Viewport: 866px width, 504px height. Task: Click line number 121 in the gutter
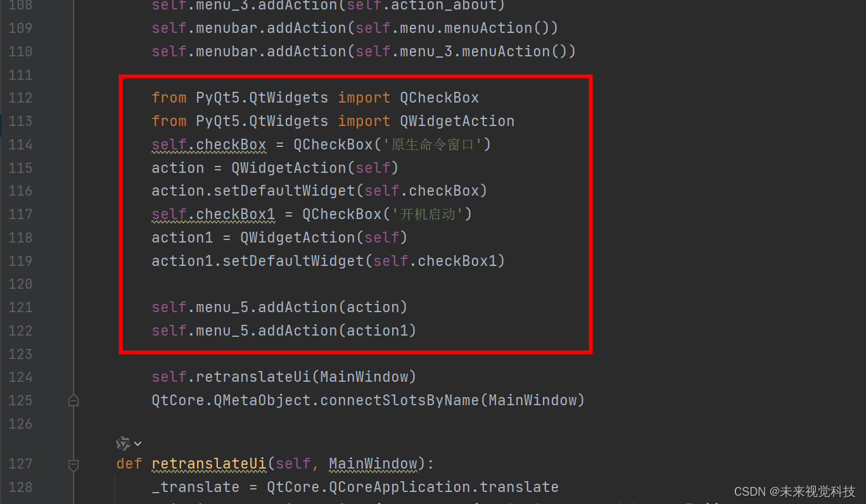point(20,307)
